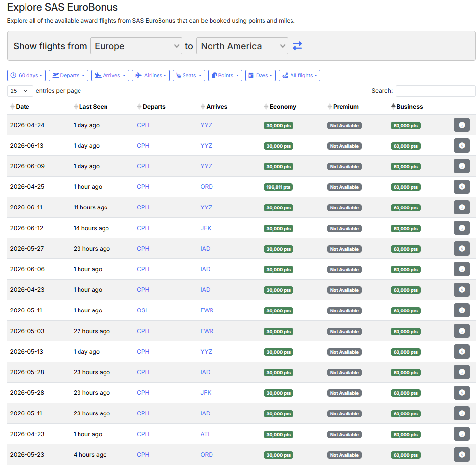476x465 pixels.
Task: Sort table by Date column header
Action: point(22,107)
